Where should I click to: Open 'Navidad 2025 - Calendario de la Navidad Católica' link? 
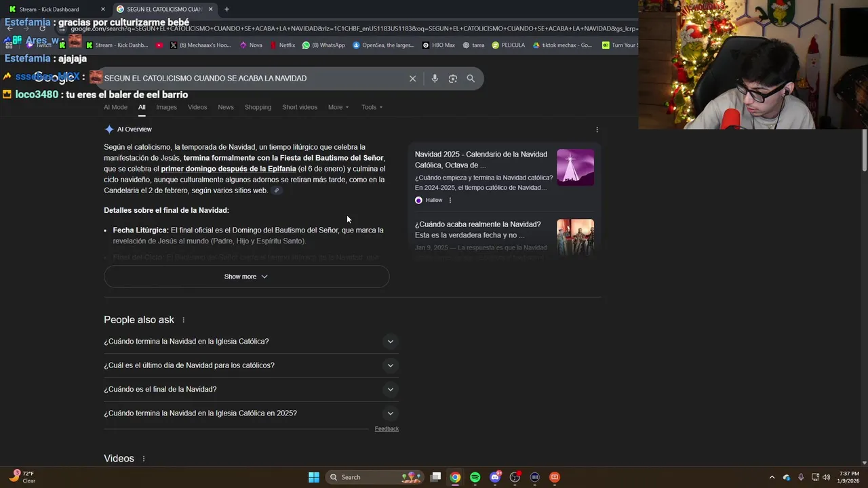tap(481, 160)
